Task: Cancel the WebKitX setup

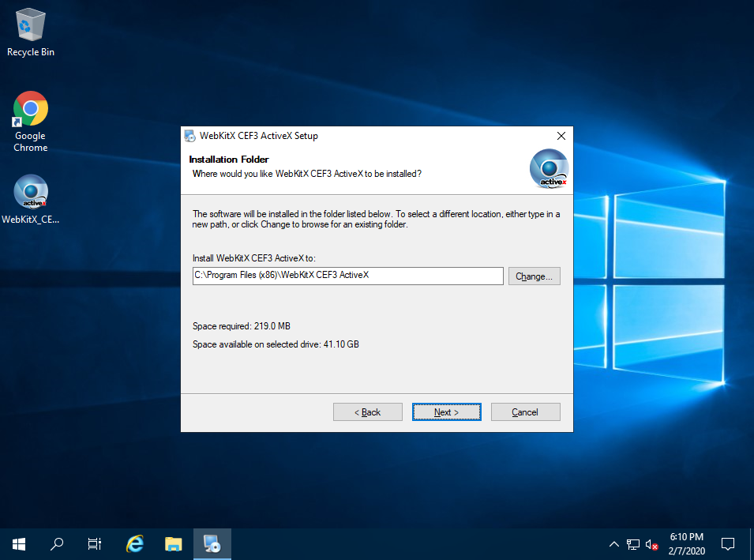Action: 526,412
